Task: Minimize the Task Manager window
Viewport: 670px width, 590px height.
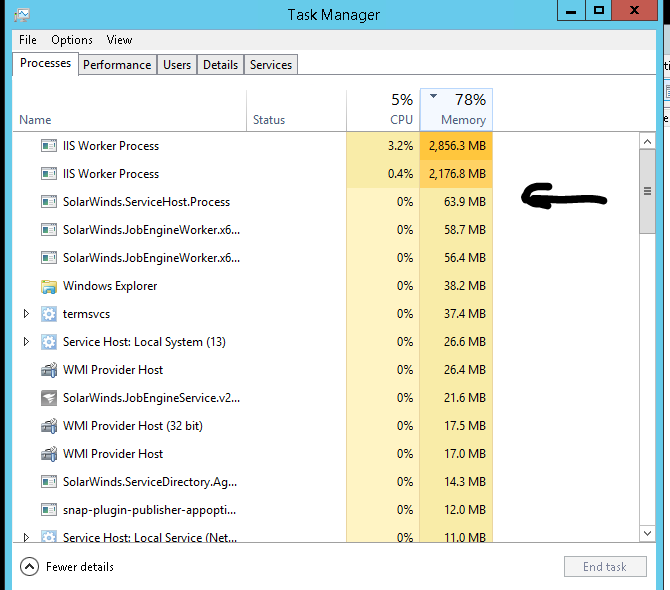Action: pyautogui.click(x=571, y=10)
